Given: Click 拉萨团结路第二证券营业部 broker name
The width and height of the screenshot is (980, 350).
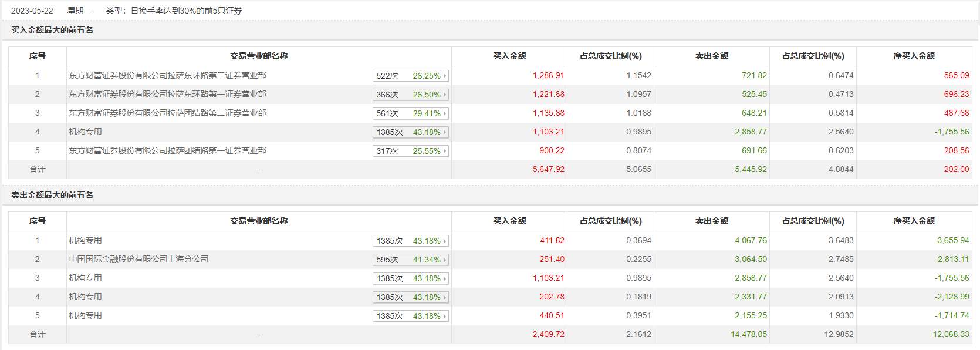Looking at the screenshot, I should (167, 113).
